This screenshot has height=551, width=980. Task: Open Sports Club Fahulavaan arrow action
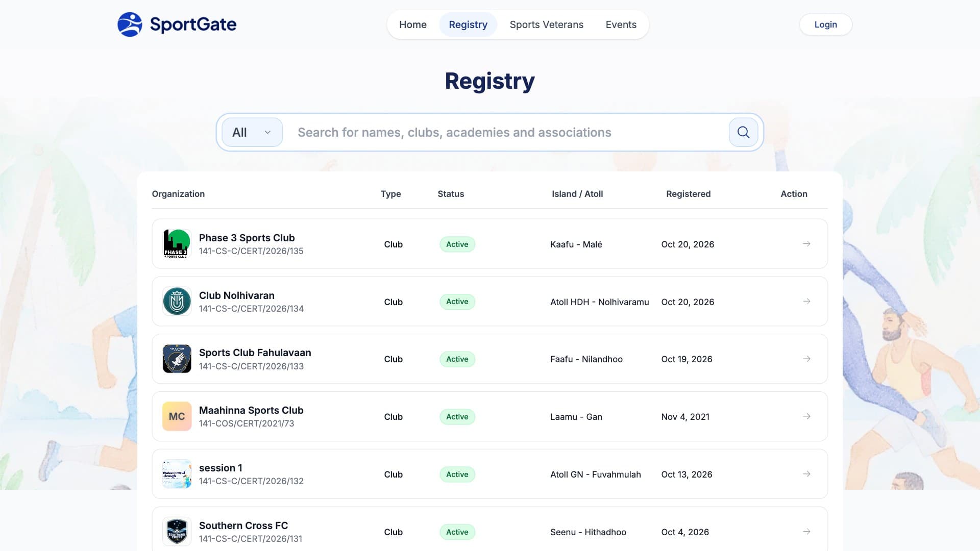pos(806,359)
